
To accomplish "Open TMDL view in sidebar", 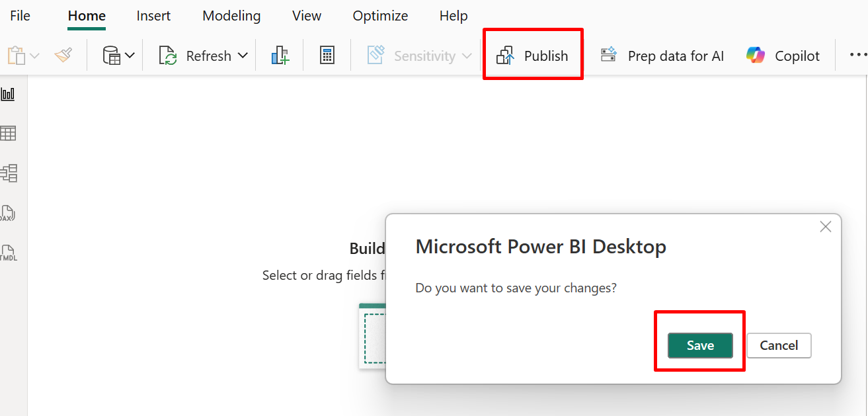I will [8, 253].
